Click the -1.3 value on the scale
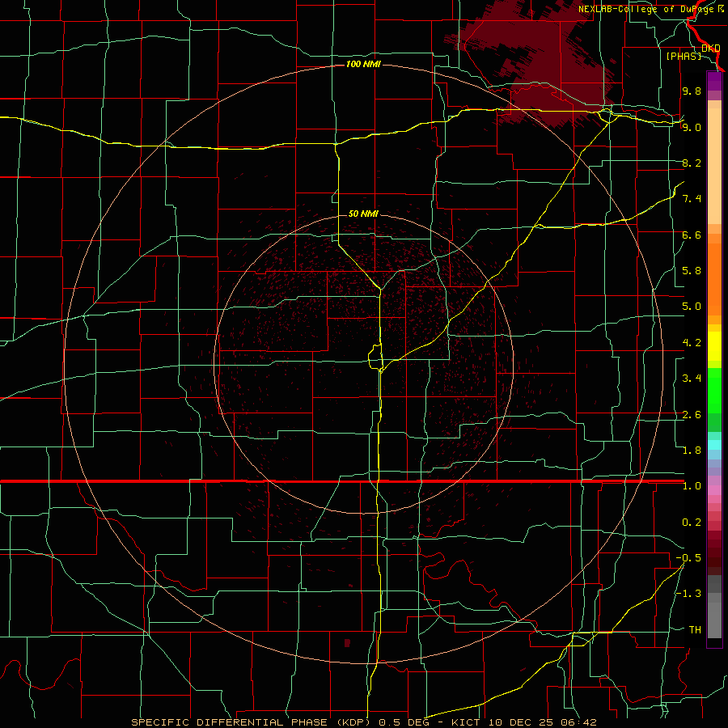The image size is (728, 728). tap(688, 594)
